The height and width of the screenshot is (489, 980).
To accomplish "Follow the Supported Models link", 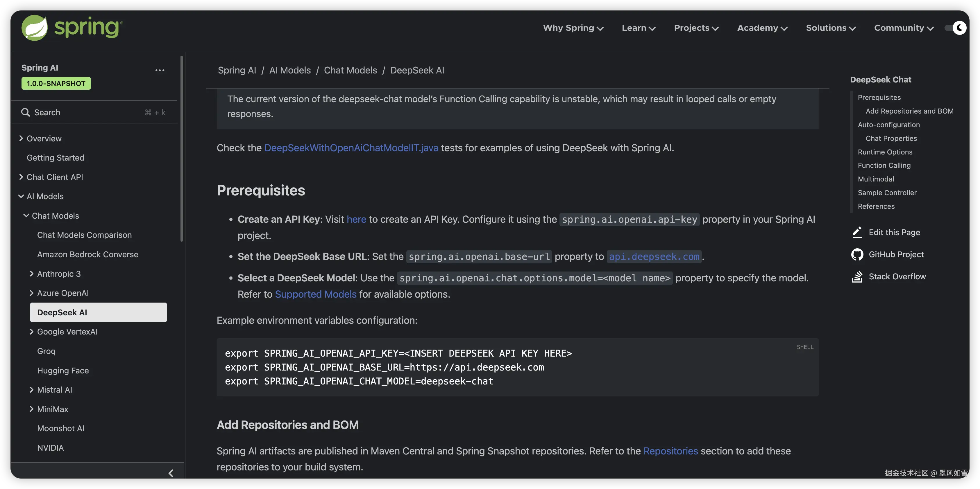I will 315,294.
